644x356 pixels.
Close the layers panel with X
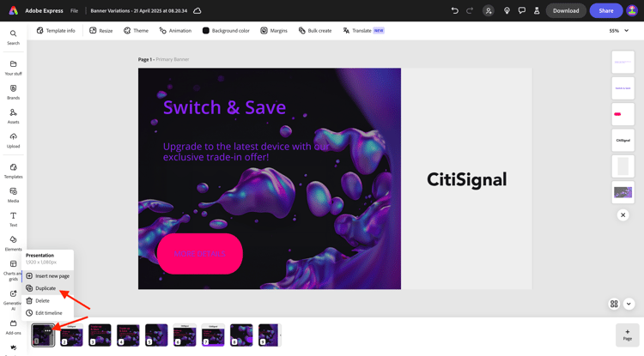(623, 215)
